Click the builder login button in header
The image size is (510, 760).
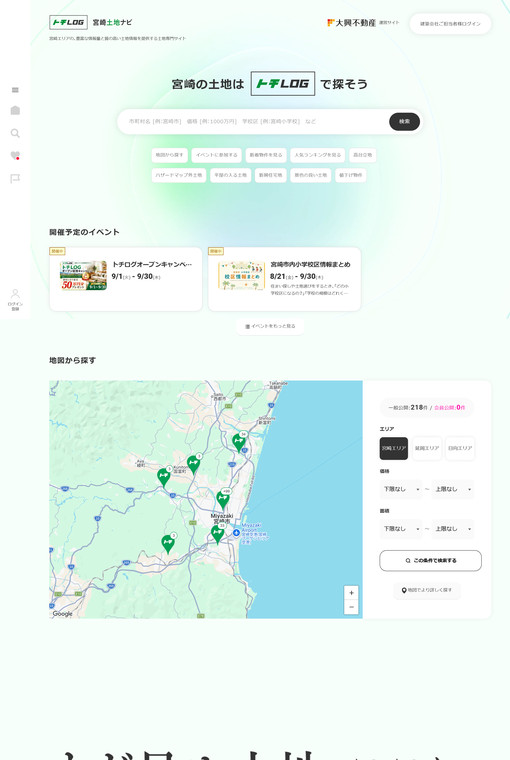coord(450,24)
